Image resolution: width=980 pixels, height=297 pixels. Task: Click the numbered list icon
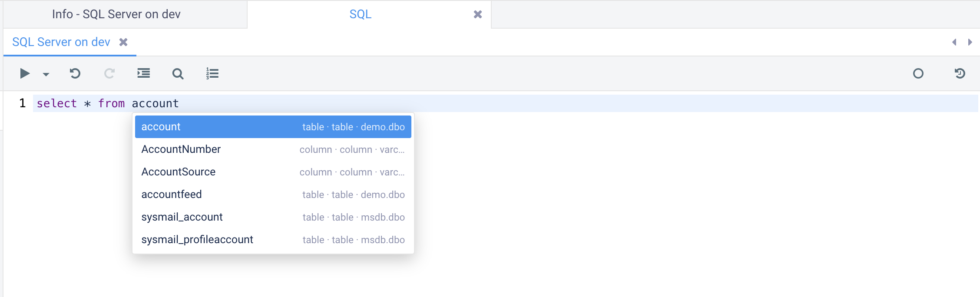(212, 73)
